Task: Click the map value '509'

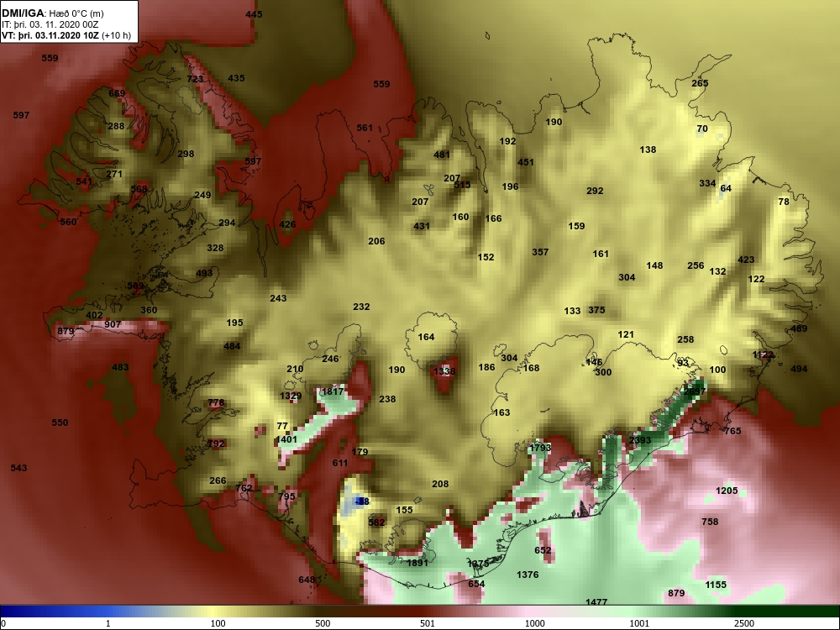Action: point(135,286)
